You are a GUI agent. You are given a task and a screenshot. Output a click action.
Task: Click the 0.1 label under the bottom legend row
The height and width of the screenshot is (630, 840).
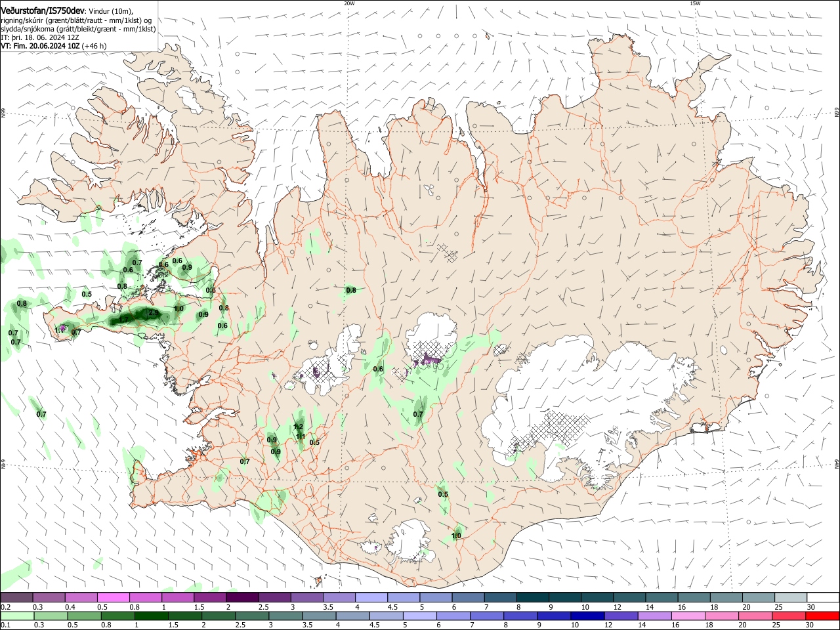click(5, 625)
